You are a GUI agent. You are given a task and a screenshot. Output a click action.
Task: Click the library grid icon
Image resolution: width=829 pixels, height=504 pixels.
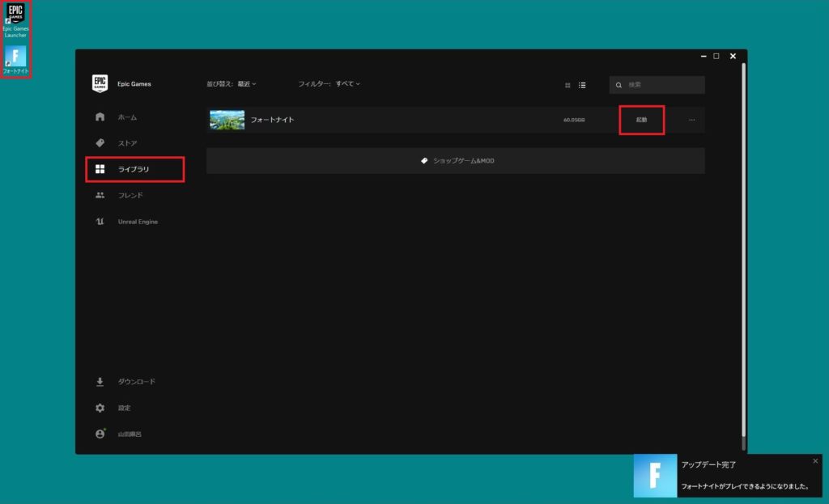(100, 169)
